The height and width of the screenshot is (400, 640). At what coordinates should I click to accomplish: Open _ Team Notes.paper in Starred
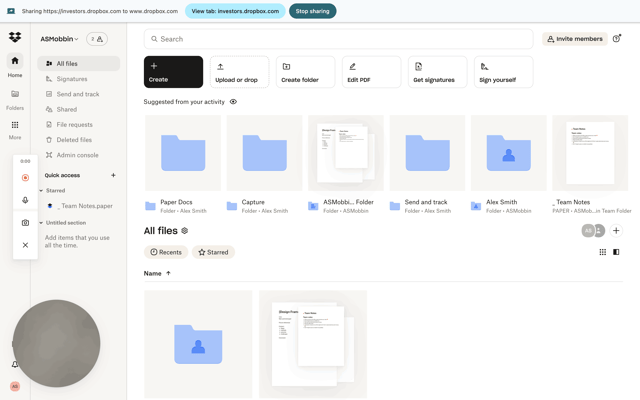(80, 206)
